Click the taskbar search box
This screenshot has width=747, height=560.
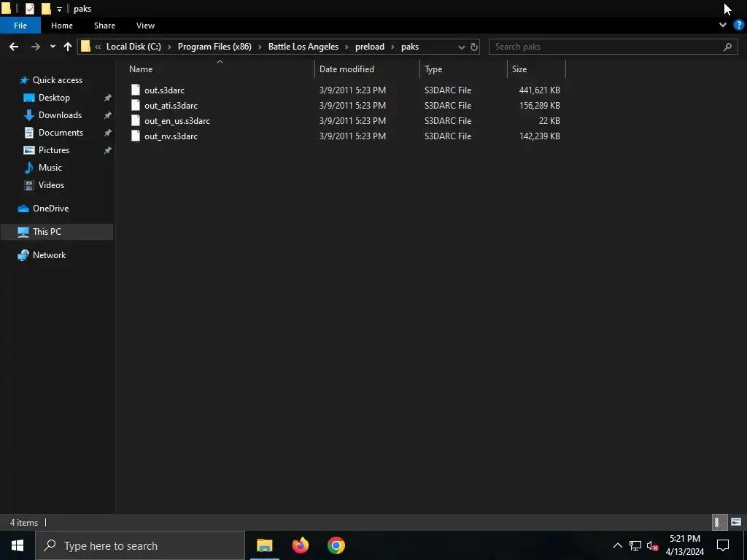[140, 545]
